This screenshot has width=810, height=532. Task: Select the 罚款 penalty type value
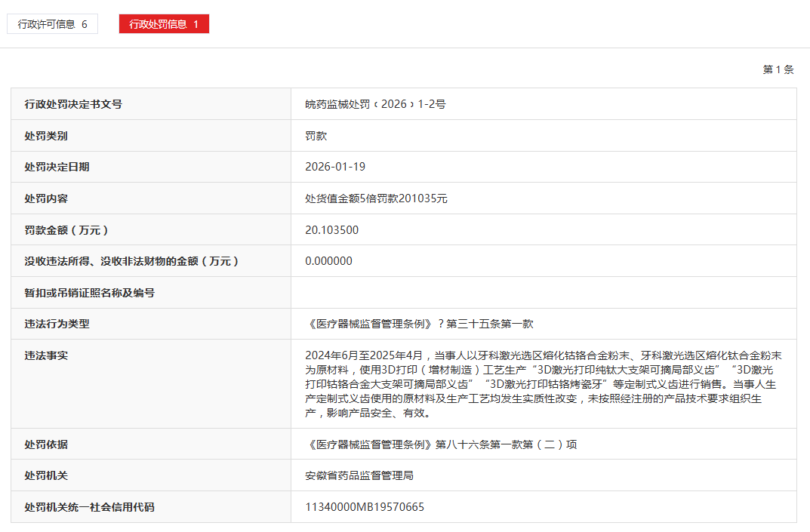tap(316, 136)
